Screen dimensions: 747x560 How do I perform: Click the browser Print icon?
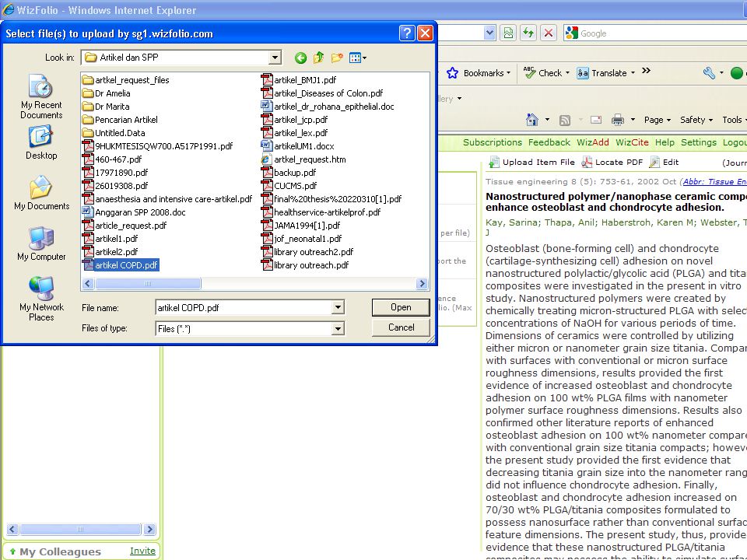[x=617, y=120]
